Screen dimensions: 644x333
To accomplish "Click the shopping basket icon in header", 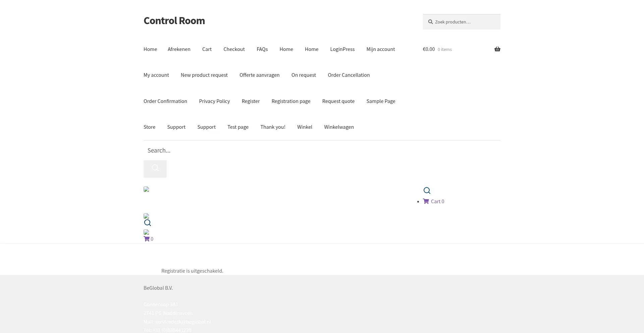I will [497, 49].
